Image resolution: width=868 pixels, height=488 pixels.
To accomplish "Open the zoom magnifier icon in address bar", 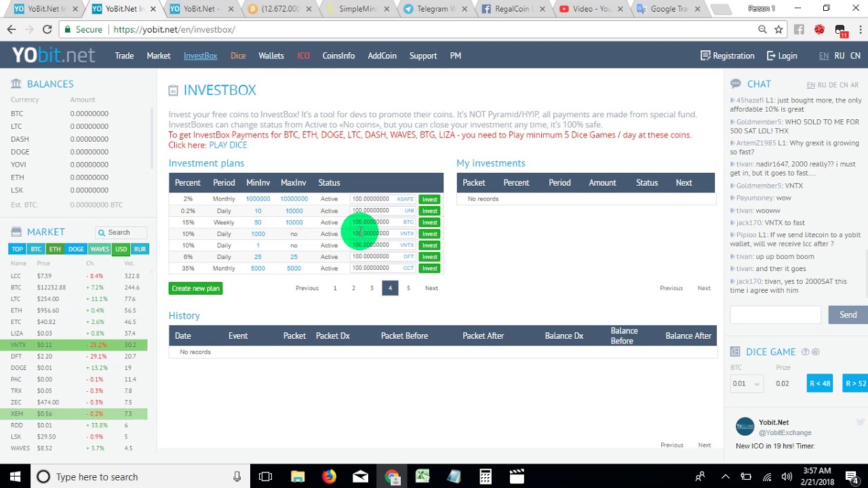I will (x=762, y=30).
